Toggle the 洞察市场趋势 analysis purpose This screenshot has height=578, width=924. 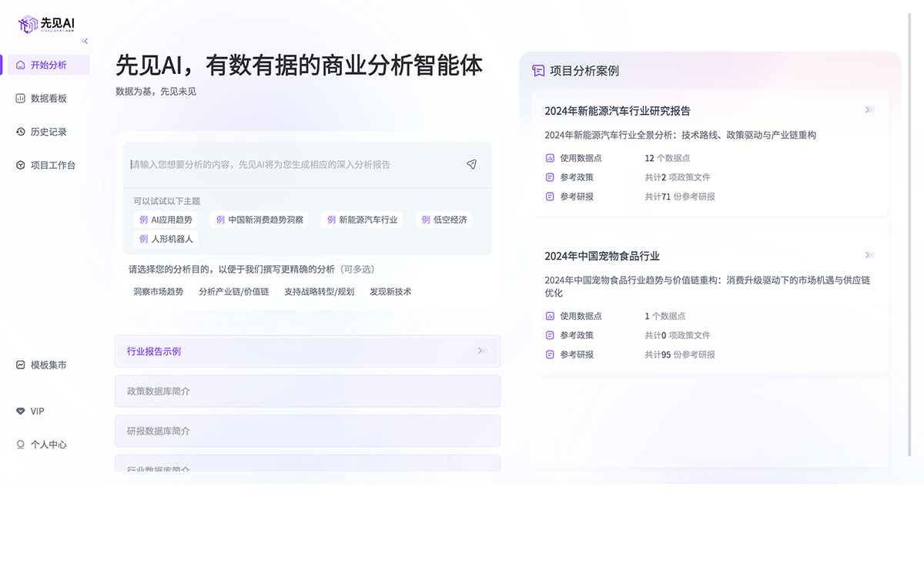[159, 292]
